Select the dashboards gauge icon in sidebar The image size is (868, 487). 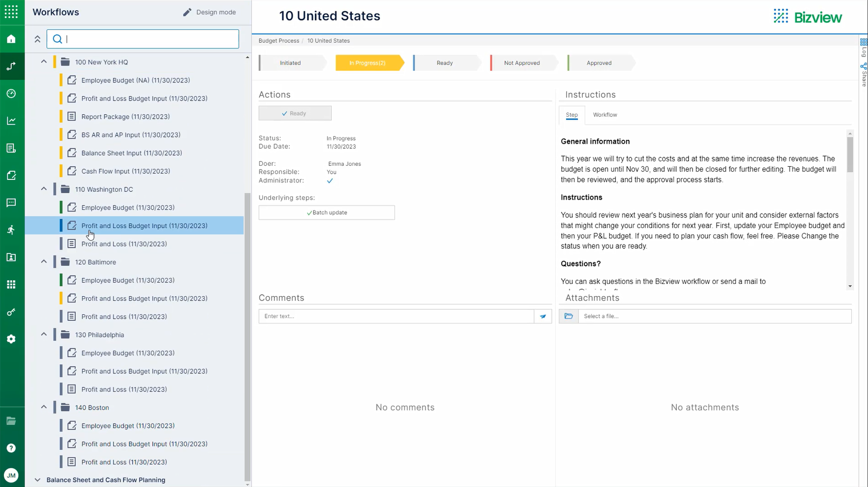click(12, 94)
